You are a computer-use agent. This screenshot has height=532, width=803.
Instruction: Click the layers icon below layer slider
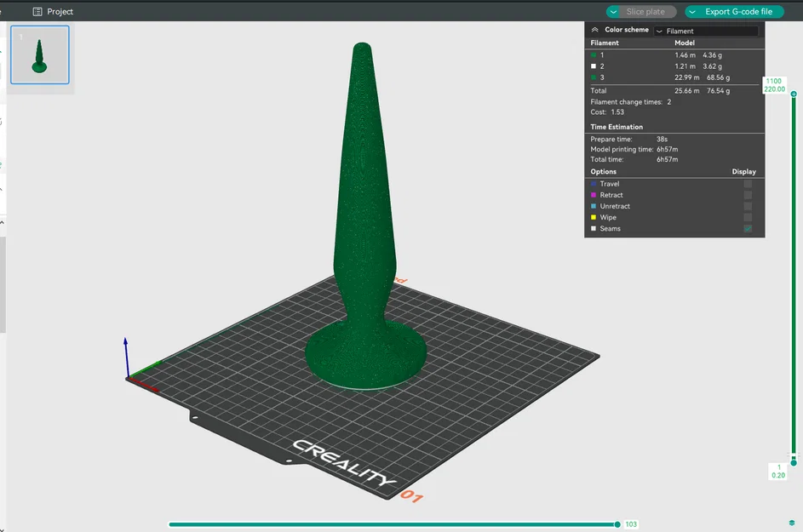[792, 523]
